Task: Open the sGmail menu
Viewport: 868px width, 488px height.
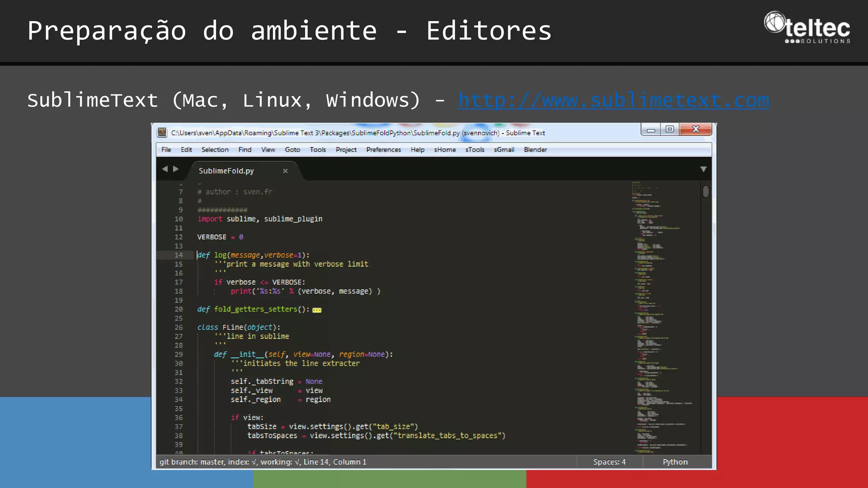Action: coord(504,150)
